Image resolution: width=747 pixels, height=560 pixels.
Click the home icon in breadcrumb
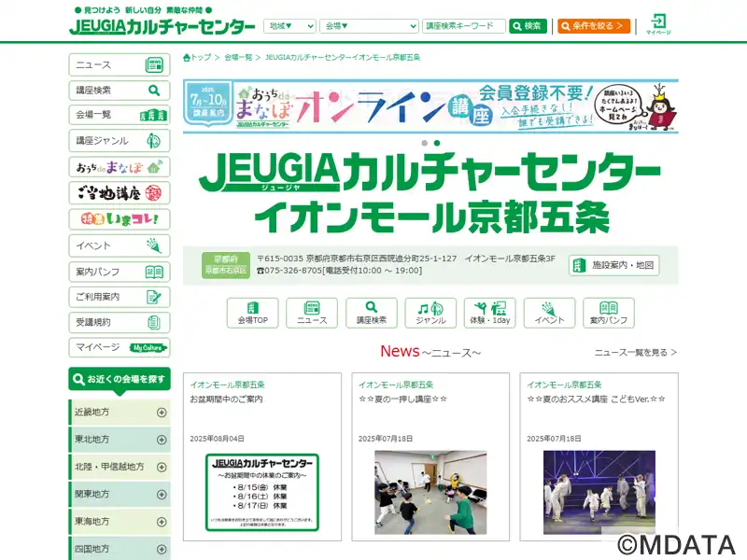[x=186, y=58]
